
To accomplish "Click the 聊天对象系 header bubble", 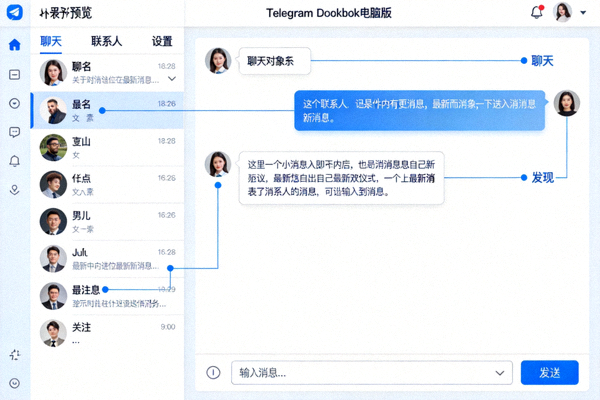I will click(x=274, y=61).
